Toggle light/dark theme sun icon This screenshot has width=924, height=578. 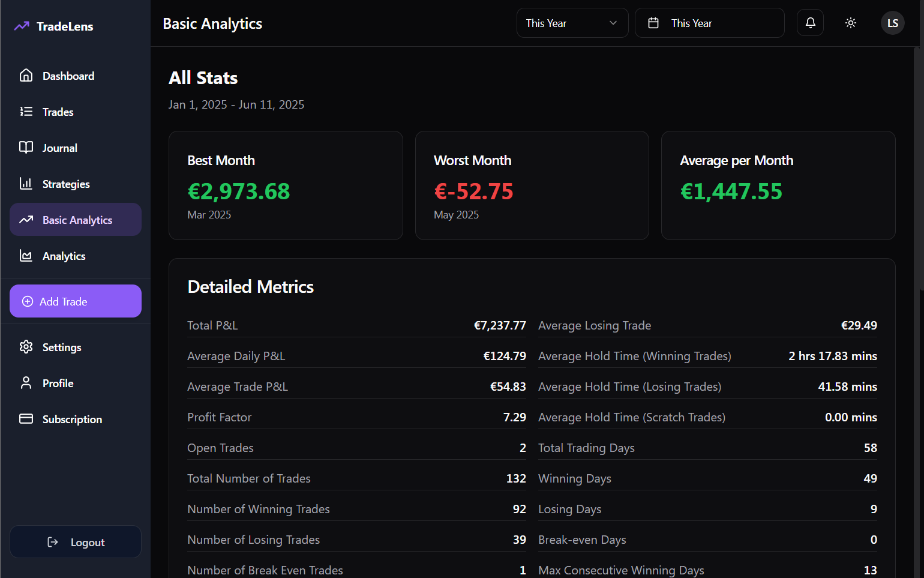point(851,23)
